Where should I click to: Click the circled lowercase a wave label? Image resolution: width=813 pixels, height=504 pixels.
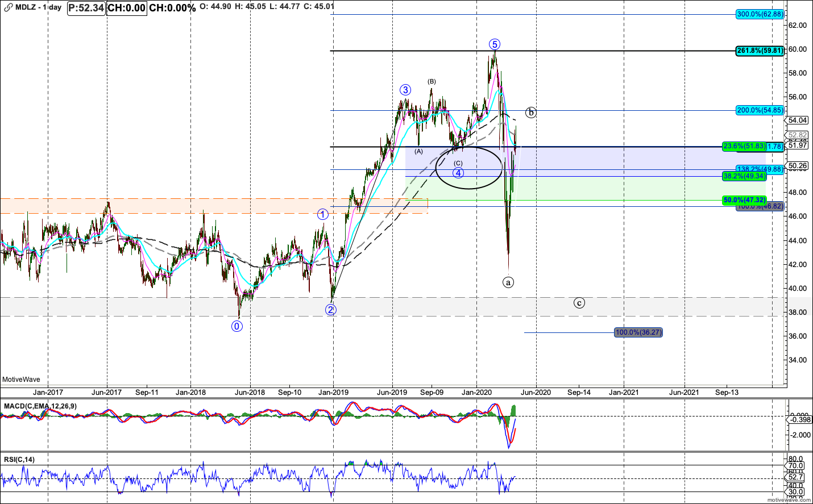[x=508, y=282]
